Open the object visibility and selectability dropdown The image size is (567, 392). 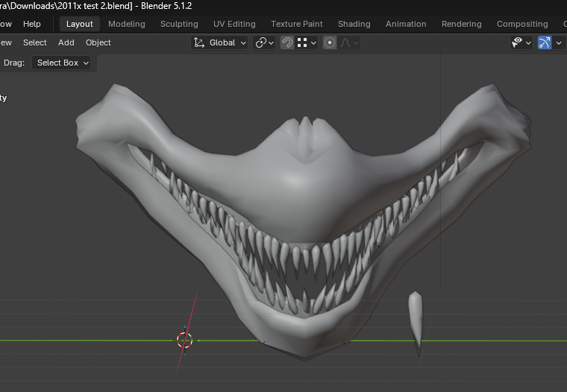pyautogui.click(x=521, y=42)
